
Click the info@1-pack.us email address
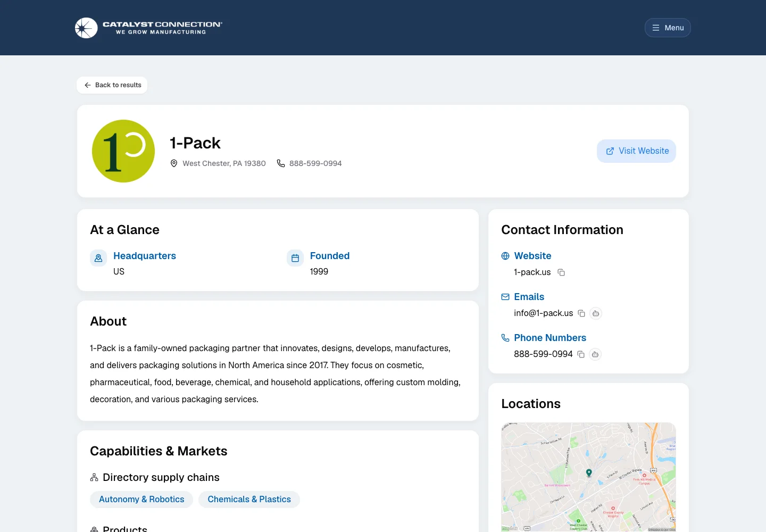544,313
